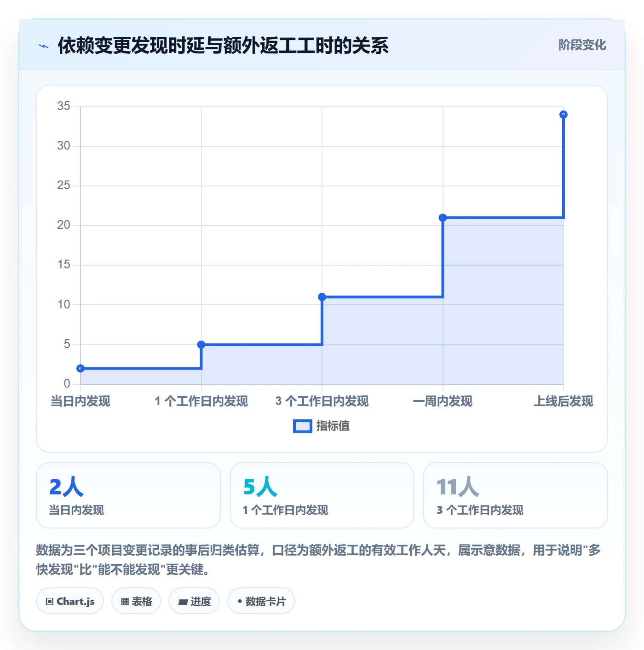Select the 一周内发现 data point at value 21
The width and height of the screenshot is (644, 650).
pyautogui.click(x=443, y=218)
